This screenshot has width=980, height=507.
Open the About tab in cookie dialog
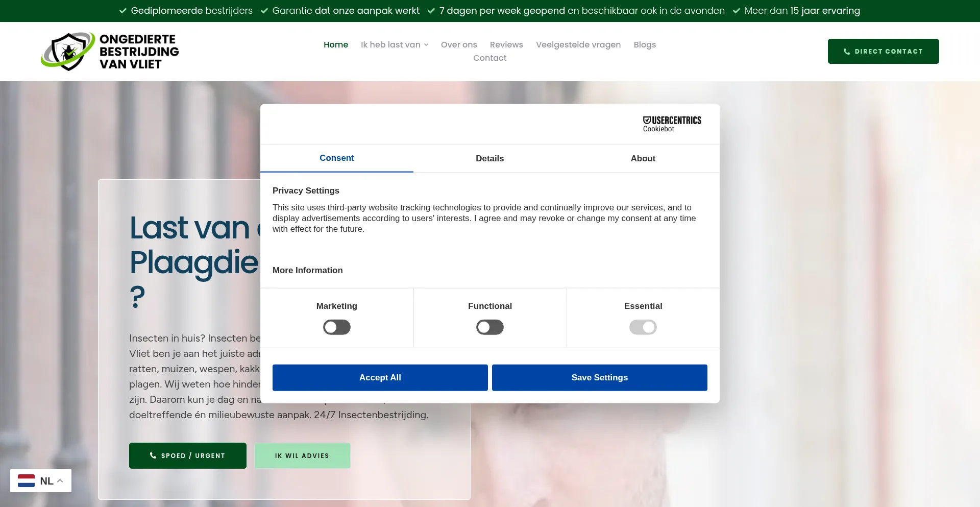[642, 158]
